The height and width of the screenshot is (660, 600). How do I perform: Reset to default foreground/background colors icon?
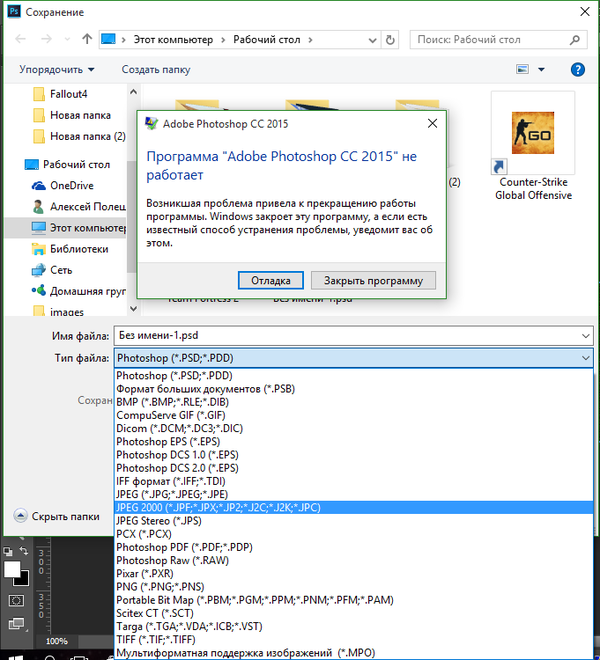tap(7, 551)
